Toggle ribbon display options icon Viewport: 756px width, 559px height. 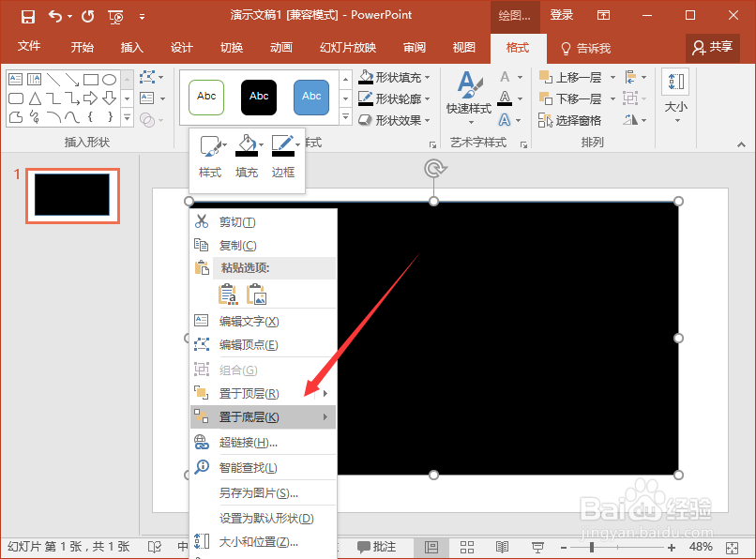tap(603, 15)
